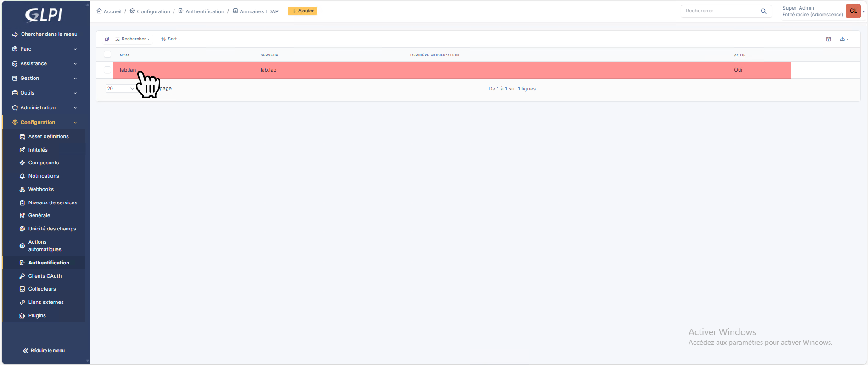Open the column display settings icon

coord(829,39)
